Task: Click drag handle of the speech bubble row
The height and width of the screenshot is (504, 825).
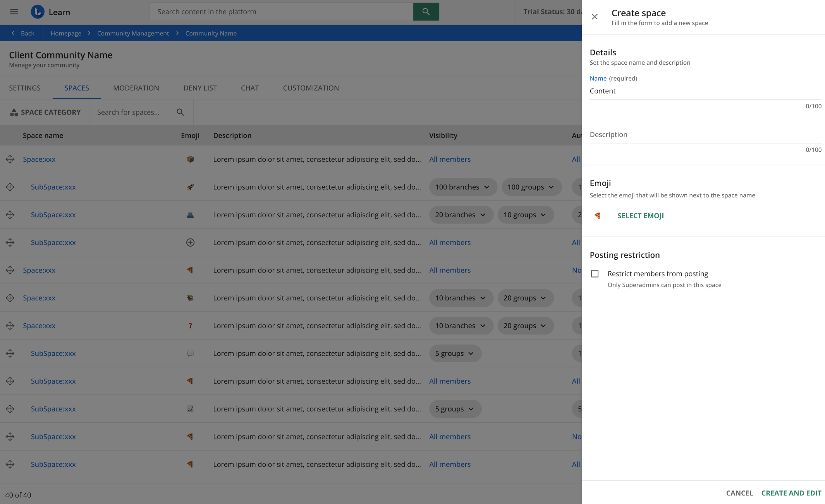Action: (10, 353)
